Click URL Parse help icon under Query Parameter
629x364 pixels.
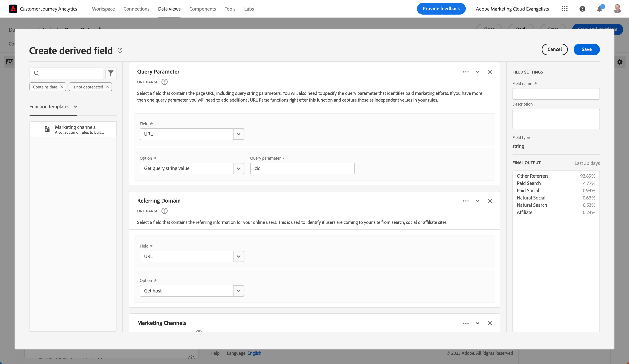tap(165, 82)
